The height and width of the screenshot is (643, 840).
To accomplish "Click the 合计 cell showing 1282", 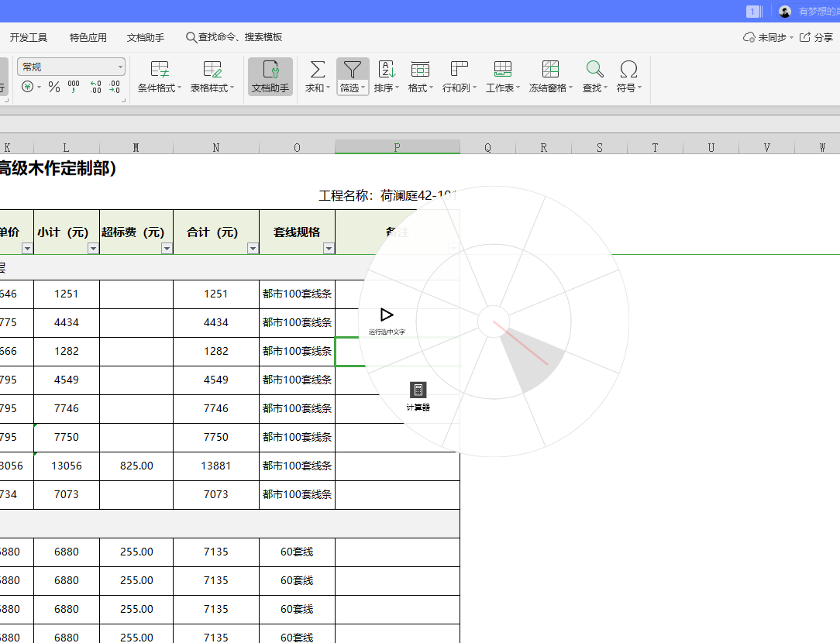I will (216, 351).
